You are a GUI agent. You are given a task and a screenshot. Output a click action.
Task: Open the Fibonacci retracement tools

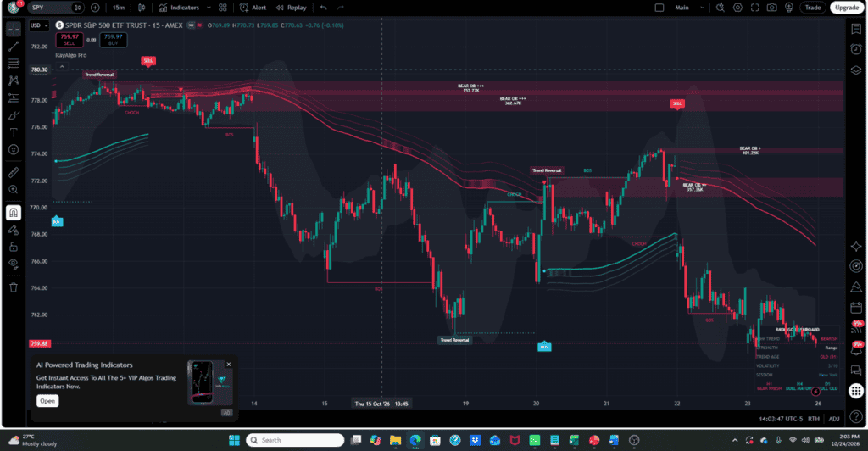[14, 64]
